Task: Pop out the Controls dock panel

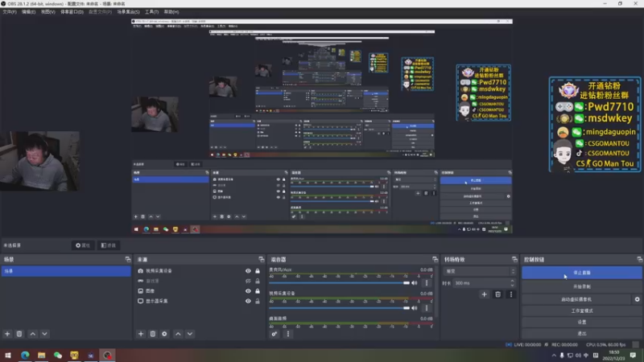Action: coord(639,259)
